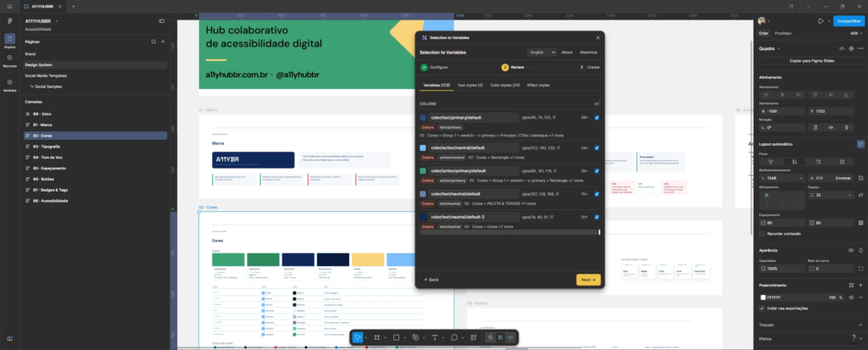Toggle Aparência layer visibility eye icon
The image size is (868, 350).
[851, 250]
